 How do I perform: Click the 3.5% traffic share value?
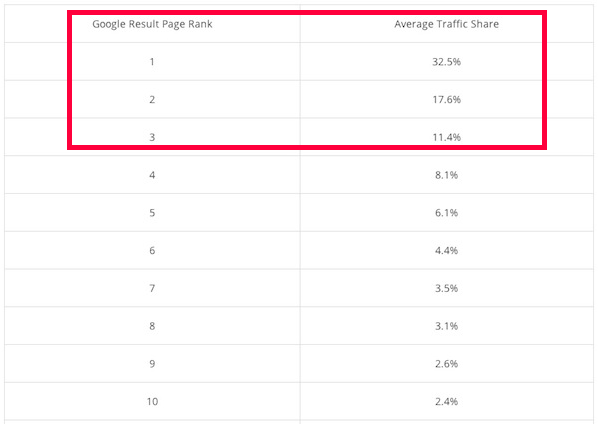point(447,288)
